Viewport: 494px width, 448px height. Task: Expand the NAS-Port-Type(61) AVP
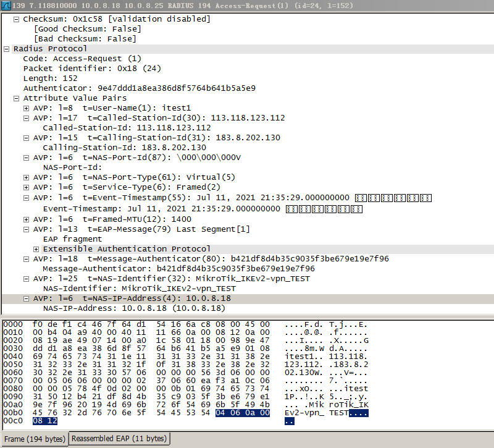27,178
